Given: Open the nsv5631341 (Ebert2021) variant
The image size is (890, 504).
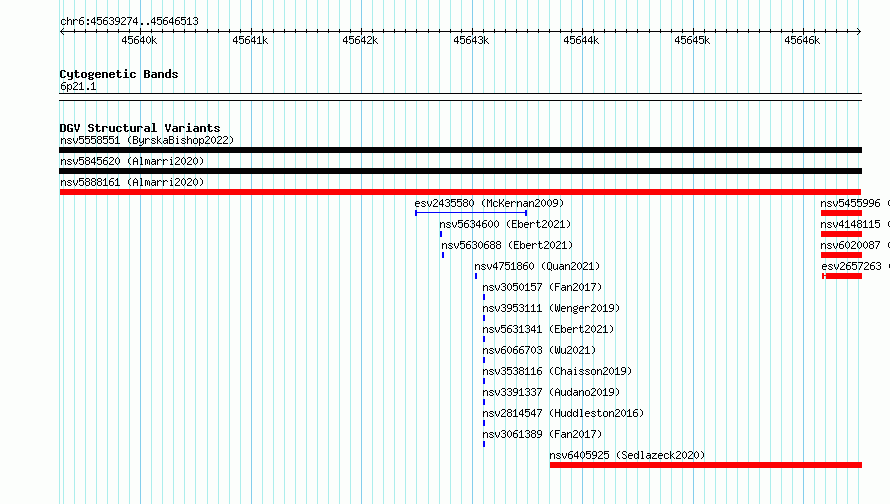Looking at the screenshot, I should point(549,329).
